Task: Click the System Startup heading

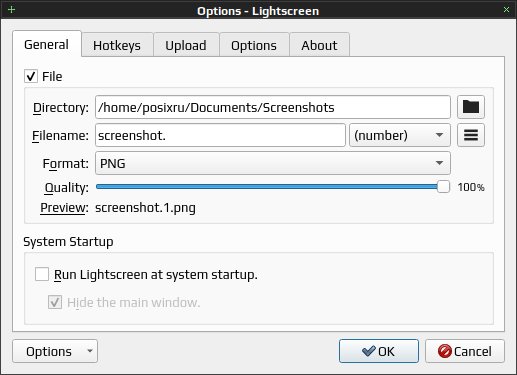Action: coord(68,242)
